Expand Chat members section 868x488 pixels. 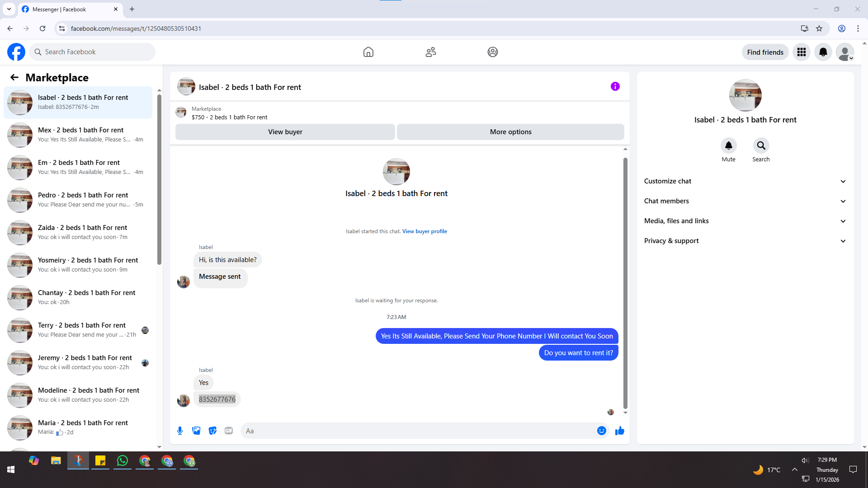[745, 201]
